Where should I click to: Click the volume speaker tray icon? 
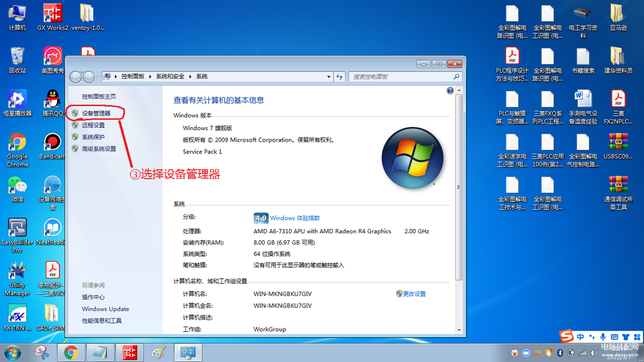pyautogui.click(x=594, y=352)
